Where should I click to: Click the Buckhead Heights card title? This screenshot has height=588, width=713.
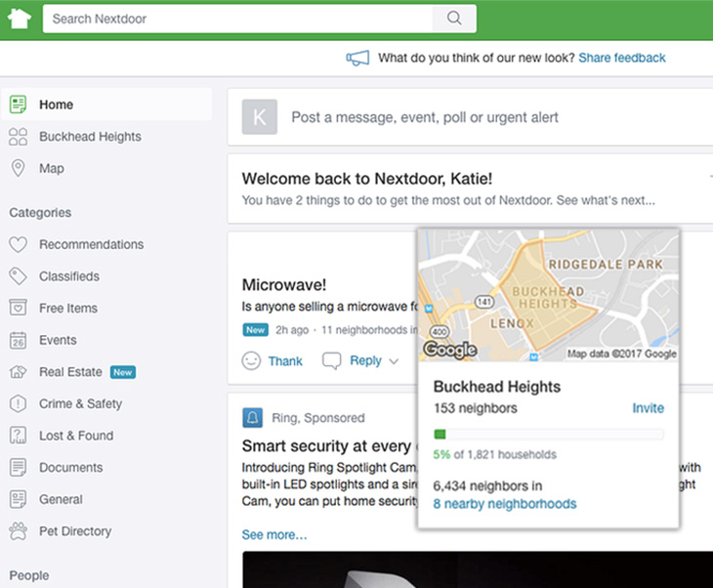[x=497, y=387]
